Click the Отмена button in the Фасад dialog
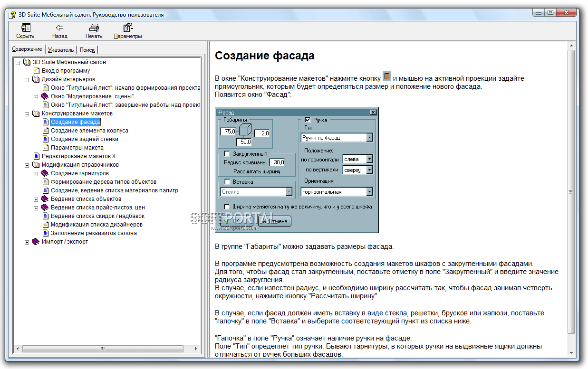 (275, 221)
